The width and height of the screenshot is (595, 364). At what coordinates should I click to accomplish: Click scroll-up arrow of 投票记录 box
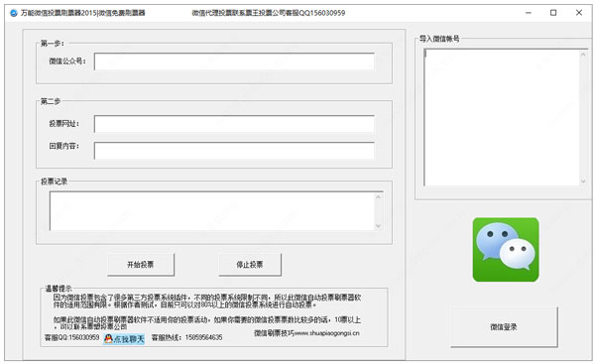click(x=379, y=196)
